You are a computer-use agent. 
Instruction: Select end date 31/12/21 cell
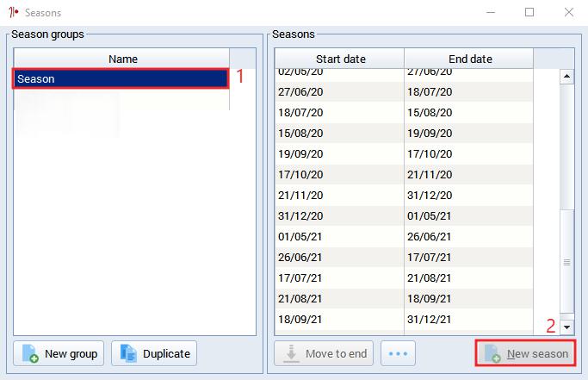(x=468, y=319)
